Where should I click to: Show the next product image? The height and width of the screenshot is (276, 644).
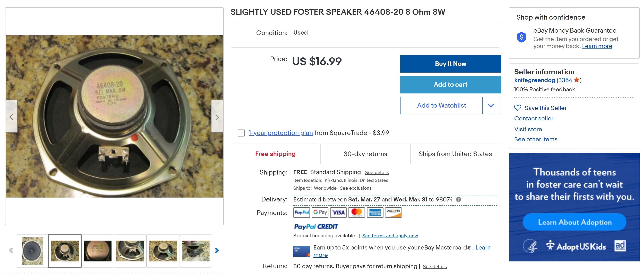click(217, 117)
